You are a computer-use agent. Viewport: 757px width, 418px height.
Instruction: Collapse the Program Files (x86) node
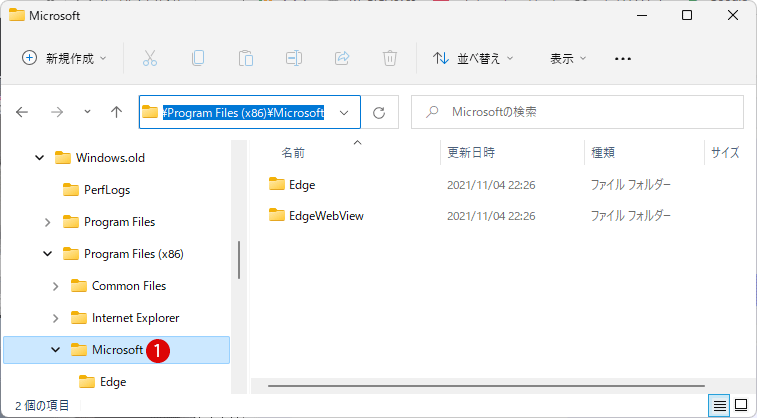pyautogui.click(x=47, y=254)
